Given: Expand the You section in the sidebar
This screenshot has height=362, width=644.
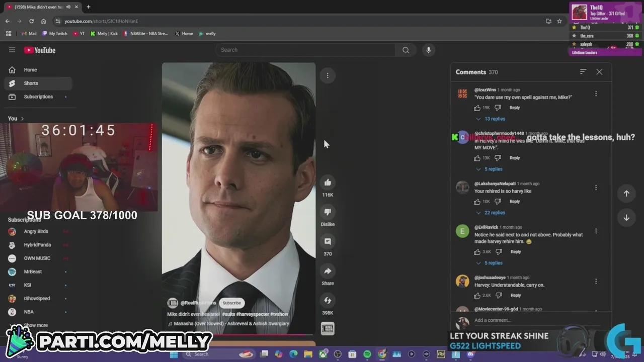Looking at the screenshot, I should (16, 119).
